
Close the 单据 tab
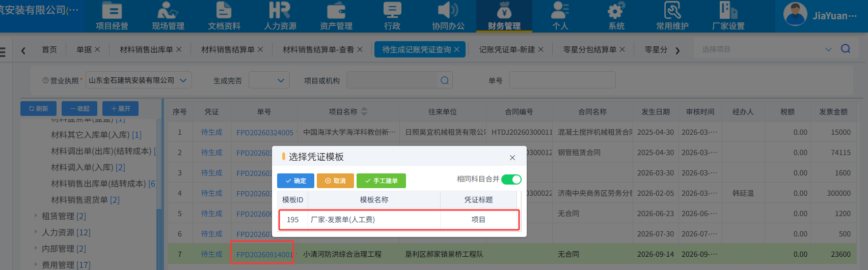coord(97,49)
